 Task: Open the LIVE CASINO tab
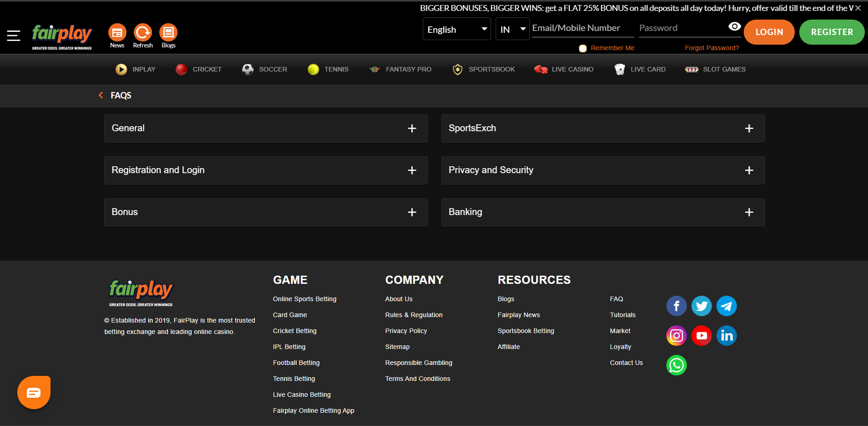tap(564, 69)
